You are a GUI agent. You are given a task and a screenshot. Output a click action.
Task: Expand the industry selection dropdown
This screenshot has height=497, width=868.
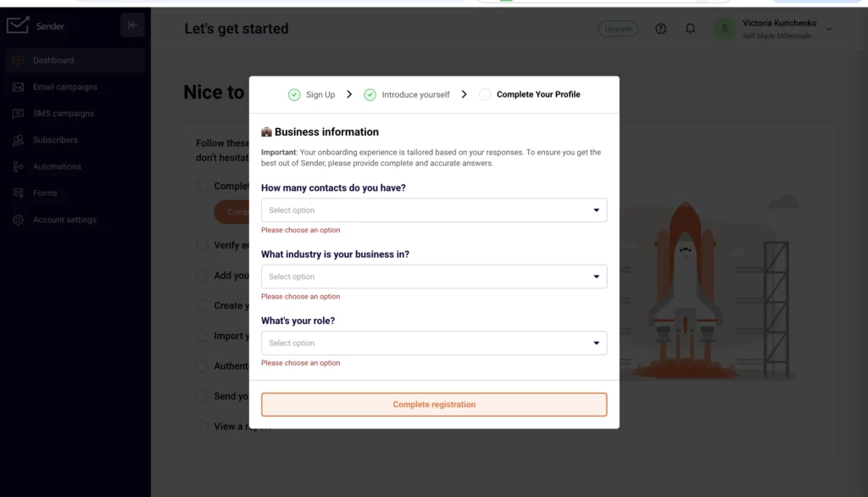point(434,276)
